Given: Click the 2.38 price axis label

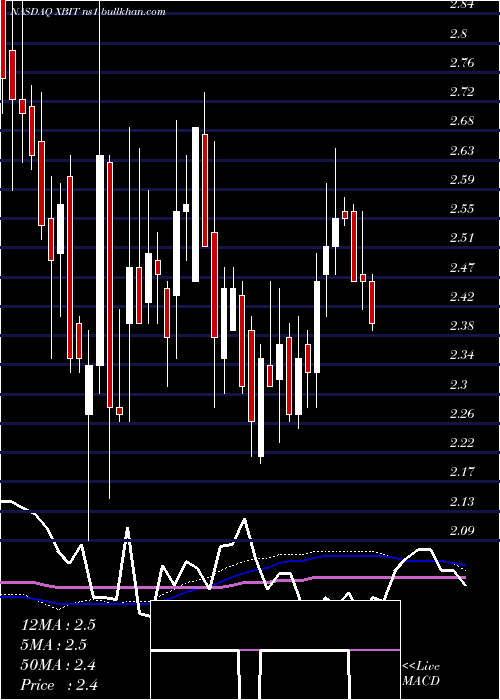Looking at the screenshot, I should 462,326.
